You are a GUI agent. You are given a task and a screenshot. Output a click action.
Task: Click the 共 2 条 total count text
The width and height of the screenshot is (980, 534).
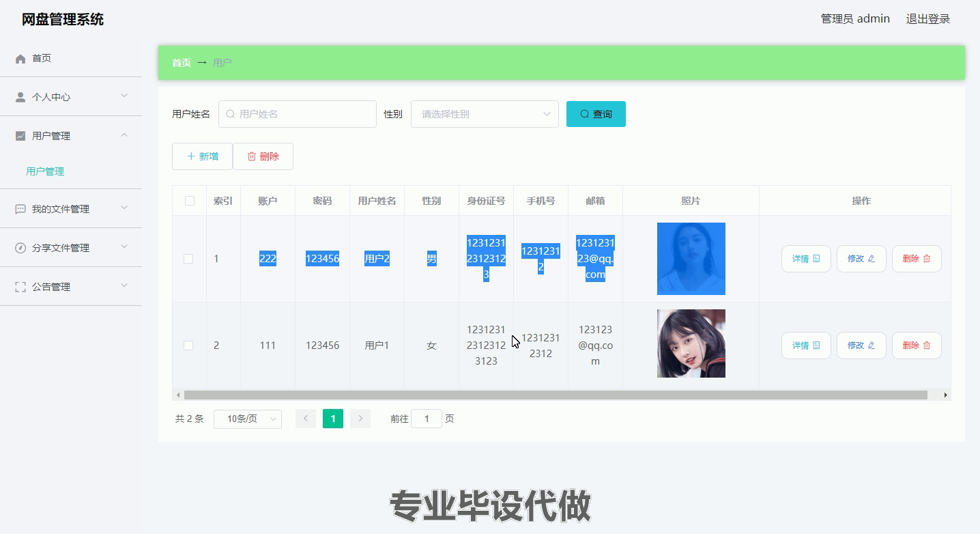coord(189,419)
